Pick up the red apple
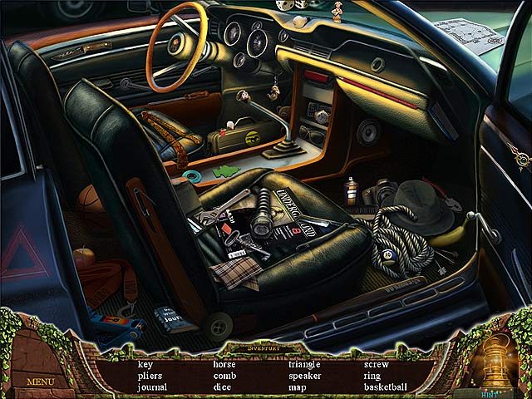The image size is (532, 399). coord(84,256)
